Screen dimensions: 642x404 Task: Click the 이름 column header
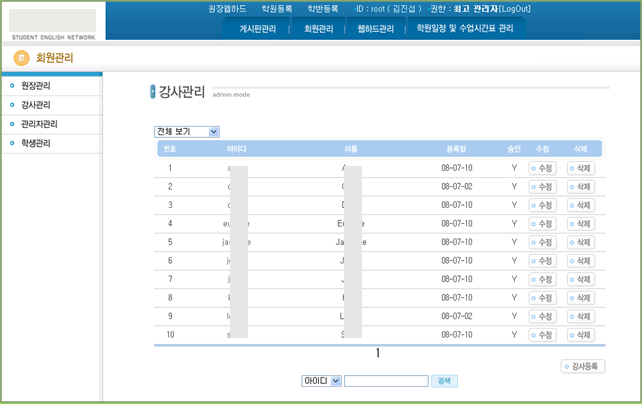(x=351, y=149)
